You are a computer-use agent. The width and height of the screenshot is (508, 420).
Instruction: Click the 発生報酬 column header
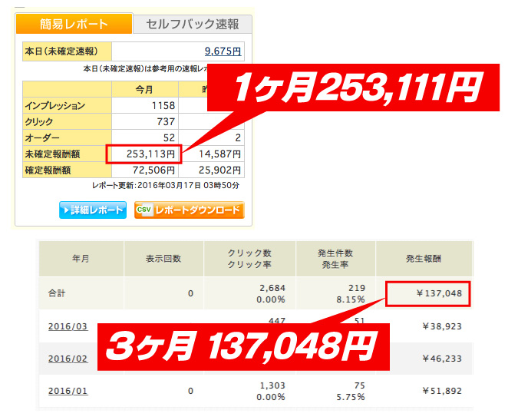(428, 259)
